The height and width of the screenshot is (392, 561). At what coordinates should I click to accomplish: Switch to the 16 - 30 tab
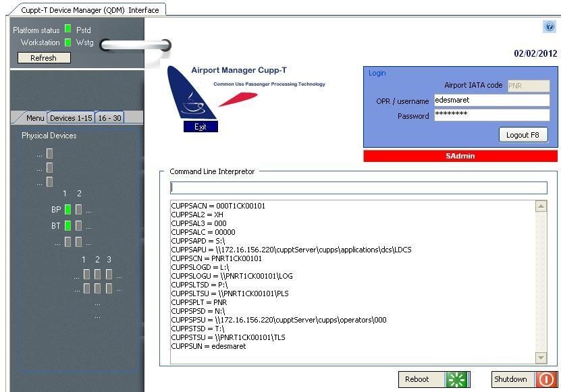pos(109,118)
